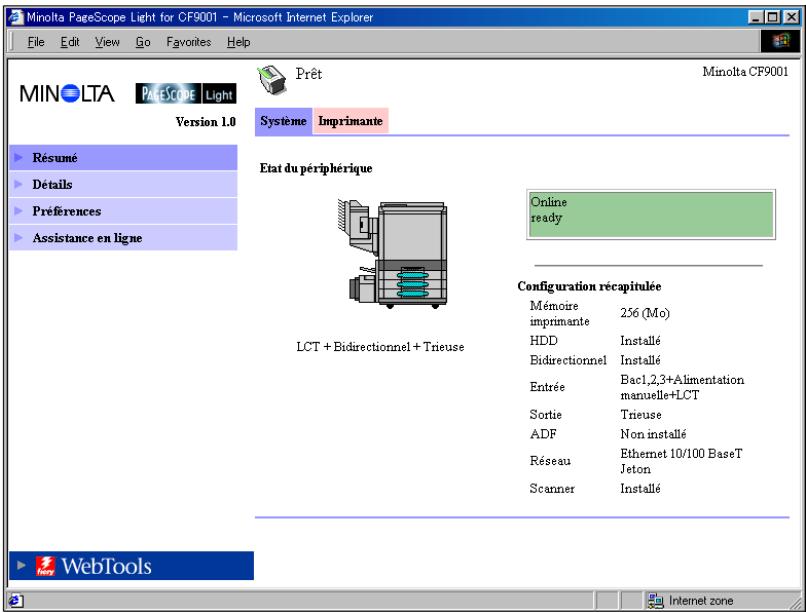The height and width of the screenshot is (612, 806).
Task: Expand the WebTools arrow
Action: tap(21, 565)
